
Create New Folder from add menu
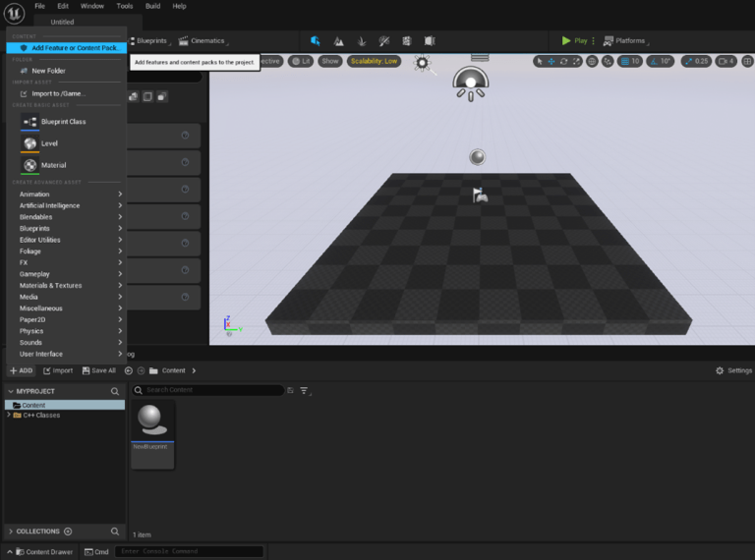click(x=67, y=71)
